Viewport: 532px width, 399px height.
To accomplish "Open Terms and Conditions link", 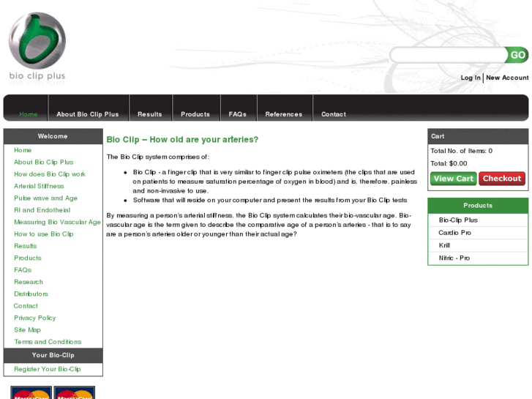I will (x=48, y=342).
